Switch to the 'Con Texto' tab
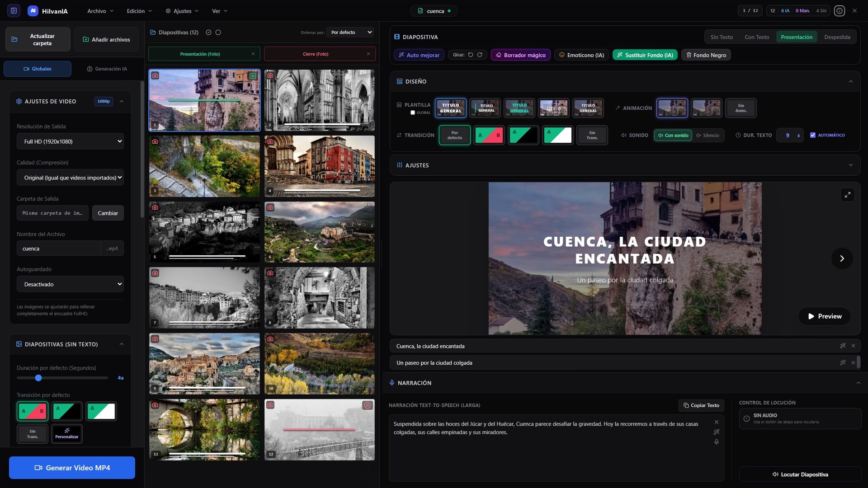The image size is (868, 488). click(756, 37)
